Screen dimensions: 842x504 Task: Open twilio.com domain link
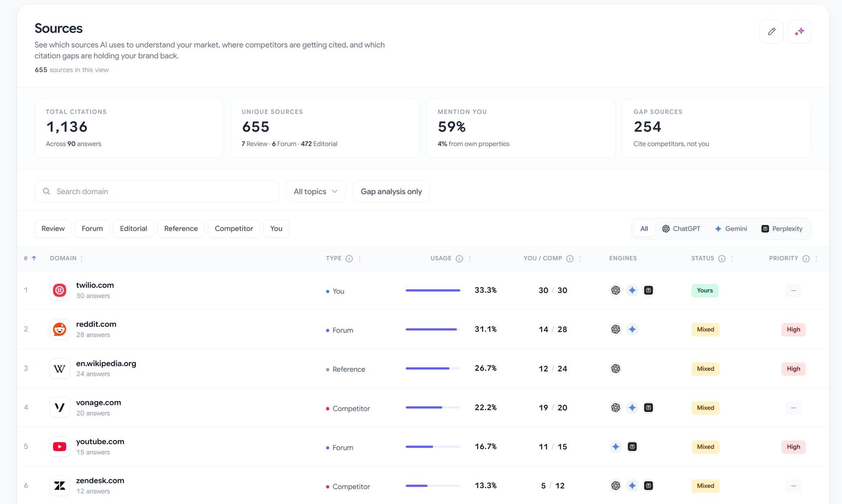[95, 285]
